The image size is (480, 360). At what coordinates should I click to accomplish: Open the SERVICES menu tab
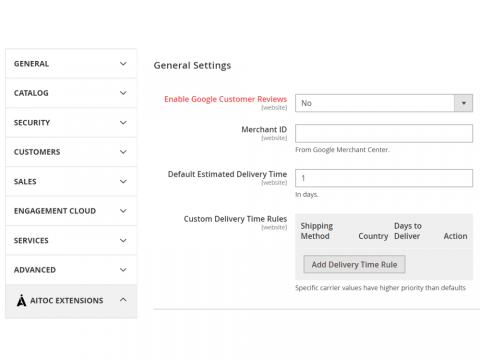click(71, 240)
